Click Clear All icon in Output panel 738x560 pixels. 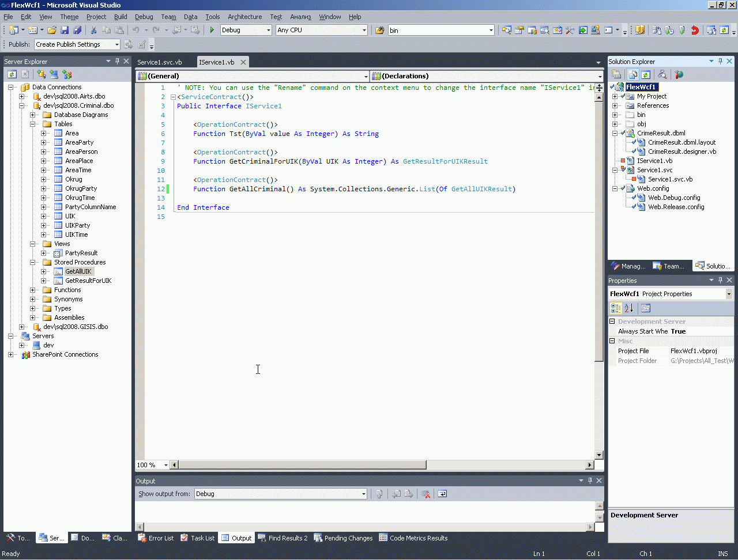[x=426, y=494]
